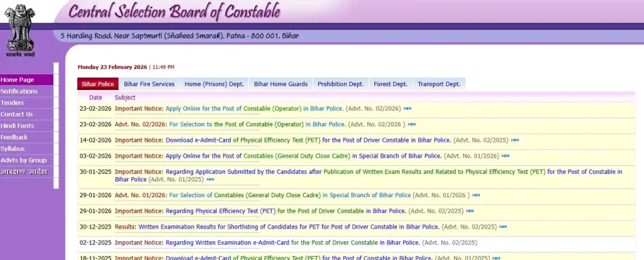Select the Bihar Home Guards tab
This screenshot has height=260, width=644.
click(x=280, y=84)
